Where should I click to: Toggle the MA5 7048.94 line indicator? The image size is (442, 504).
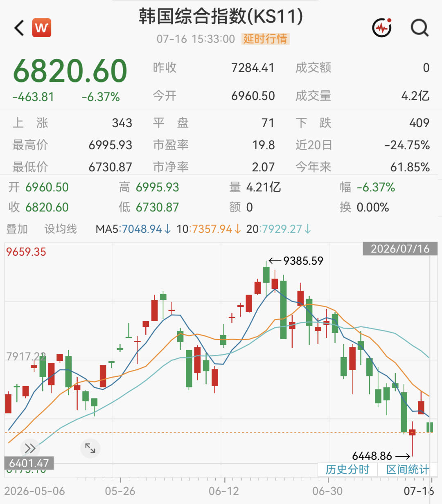[x=133, y=229]
